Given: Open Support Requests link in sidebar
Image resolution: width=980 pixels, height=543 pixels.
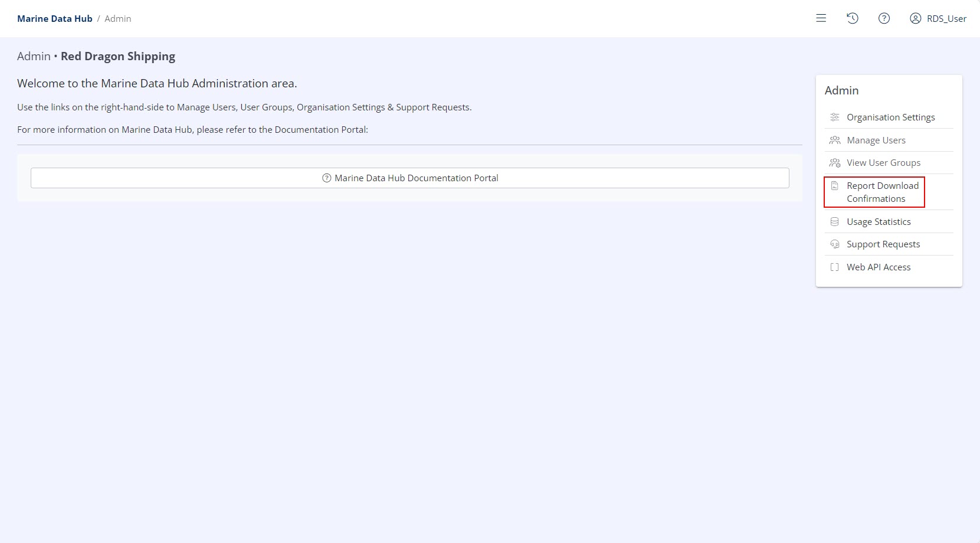Looking at the screenshot, I should [x=883, y=244].
